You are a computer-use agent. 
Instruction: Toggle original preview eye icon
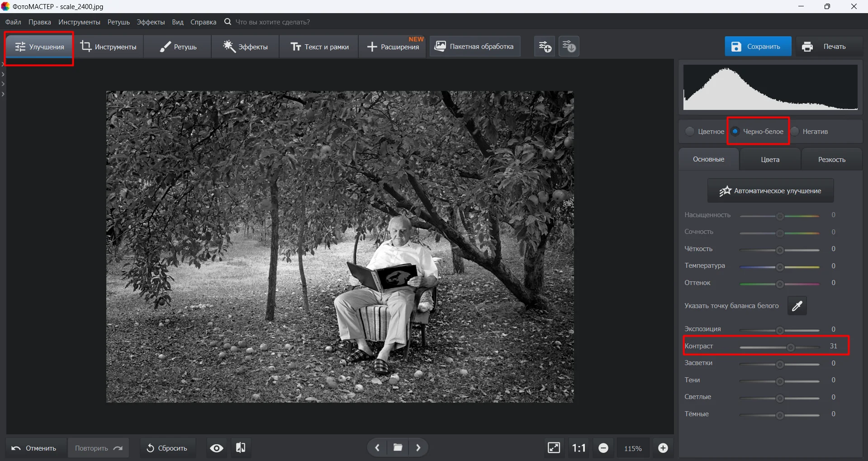pyautogui.click(x=217, y=448)
